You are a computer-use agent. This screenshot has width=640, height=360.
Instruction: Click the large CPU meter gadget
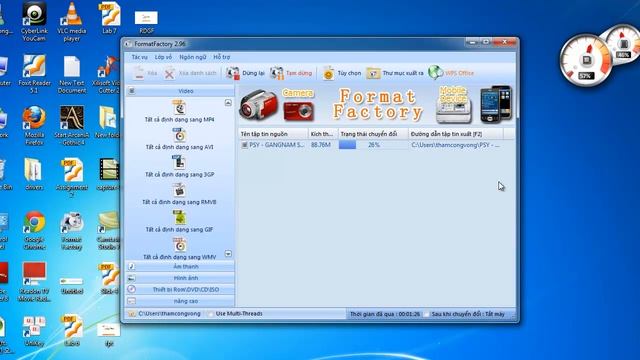coord(587,60)
